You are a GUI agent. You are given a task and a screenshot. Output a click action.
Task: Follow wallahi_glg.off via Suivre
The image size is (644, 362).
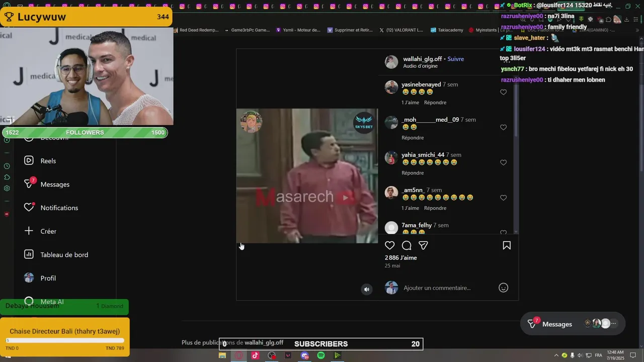456,59
